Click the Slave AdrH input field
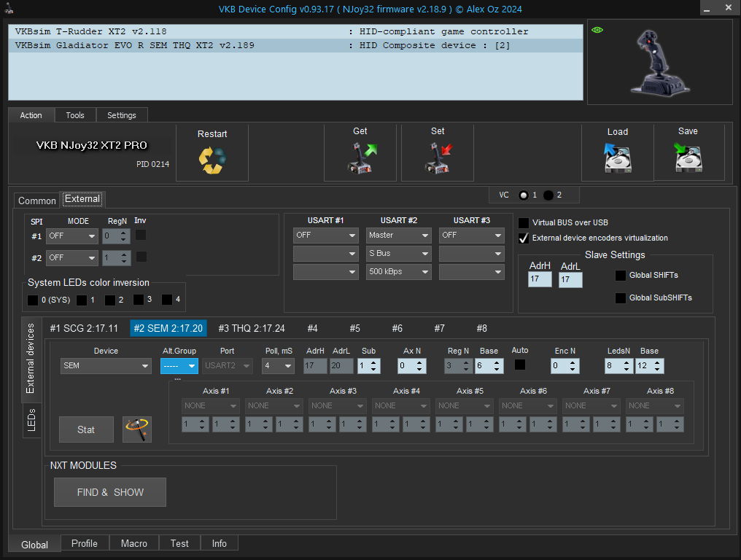741x560 pixels. [540, 279]
